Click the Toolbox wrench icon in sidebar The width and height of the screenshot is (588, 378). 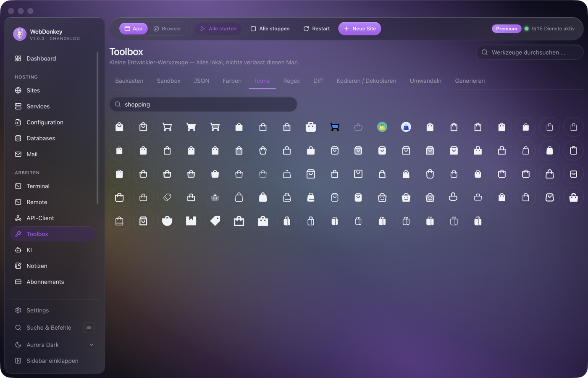(x=18, y=234)
